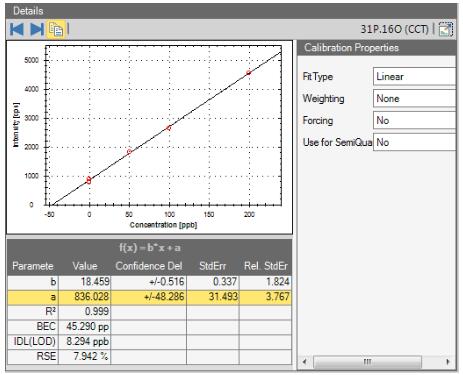Open the Forcing dropdown showing No
This screenshot has height=375, width=463.
coord(414,120)
